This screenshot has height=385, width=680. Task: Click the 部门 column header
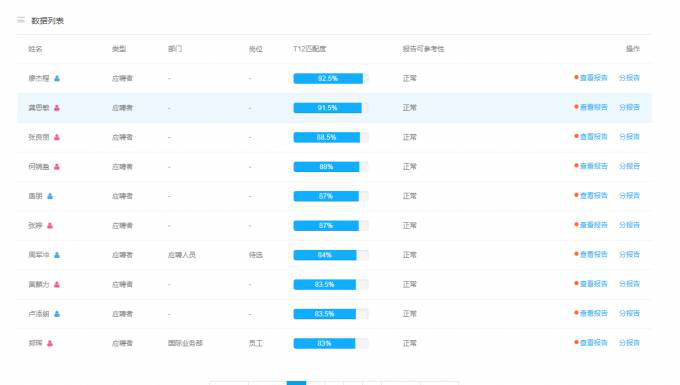click(x=175, y=49)
